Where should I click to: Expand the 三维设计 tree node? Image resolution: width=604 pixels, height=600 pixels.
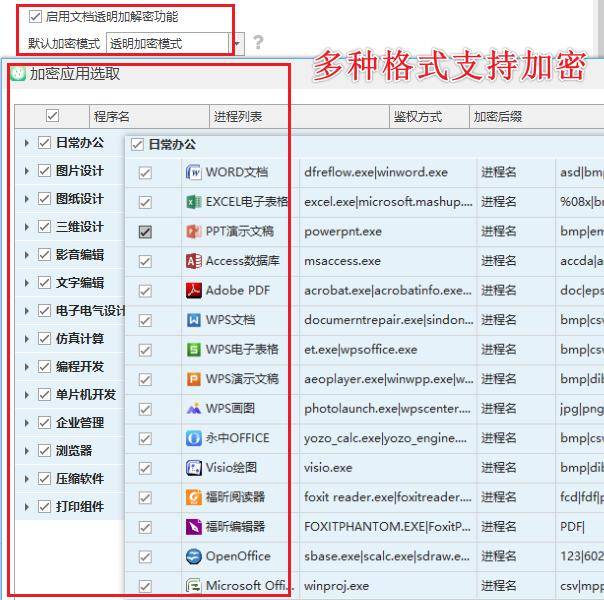tap(27, 227)
